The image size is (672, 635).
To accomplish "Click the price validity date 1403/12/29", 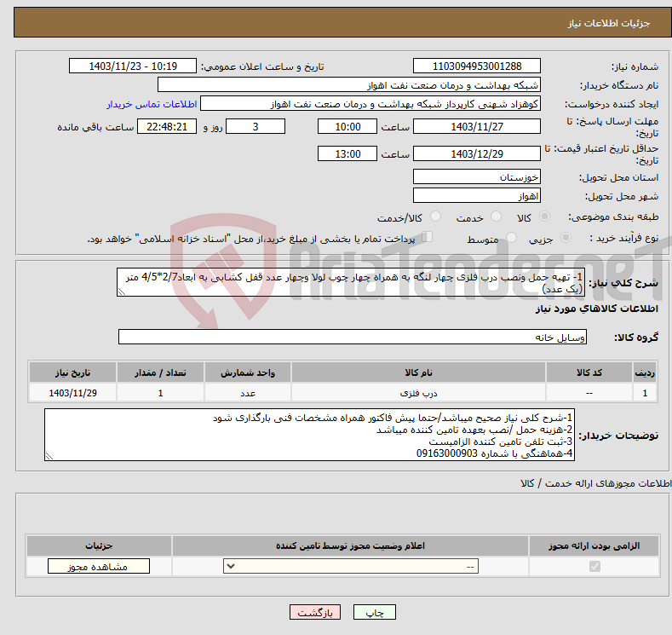I will pyautogui.click(x=477, y=153).
